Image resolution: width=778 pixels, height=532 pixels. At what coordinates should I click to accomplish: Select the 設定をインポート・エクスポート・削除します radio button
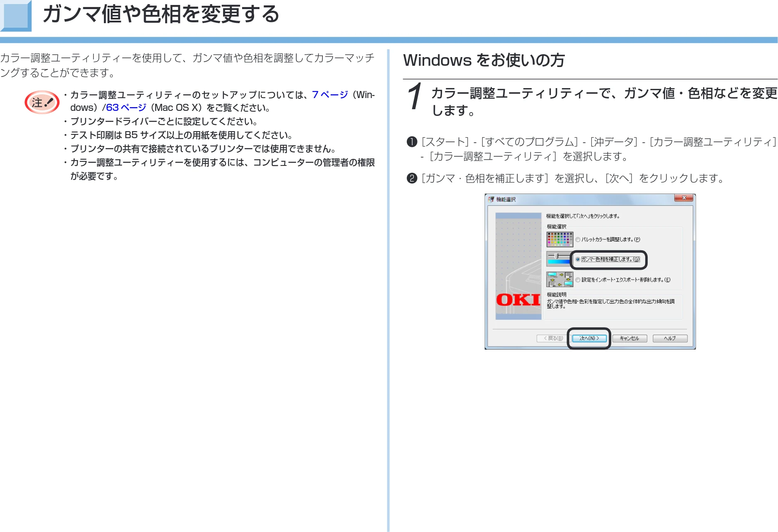click(578, 280)
